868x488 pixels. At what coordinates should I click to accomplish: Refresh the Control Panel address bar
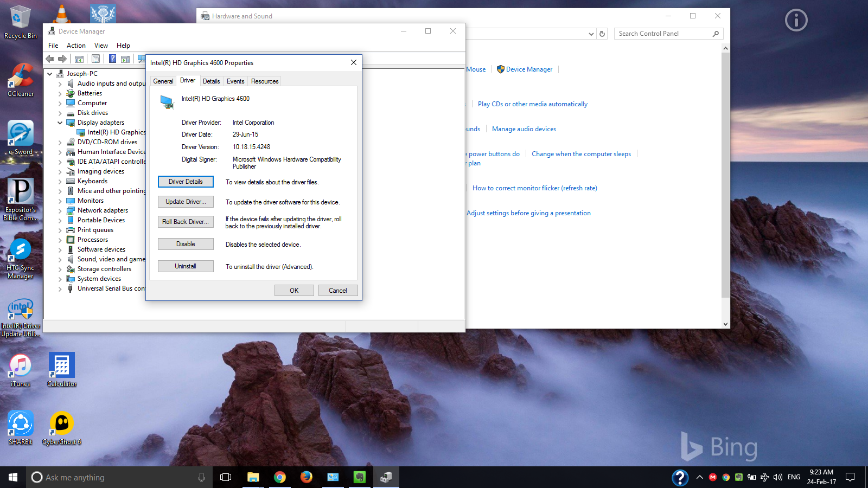tap(602, 34)
